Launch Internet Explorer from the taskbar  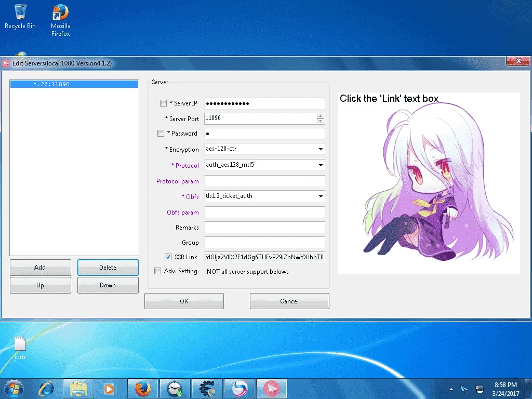coord(46,389)
